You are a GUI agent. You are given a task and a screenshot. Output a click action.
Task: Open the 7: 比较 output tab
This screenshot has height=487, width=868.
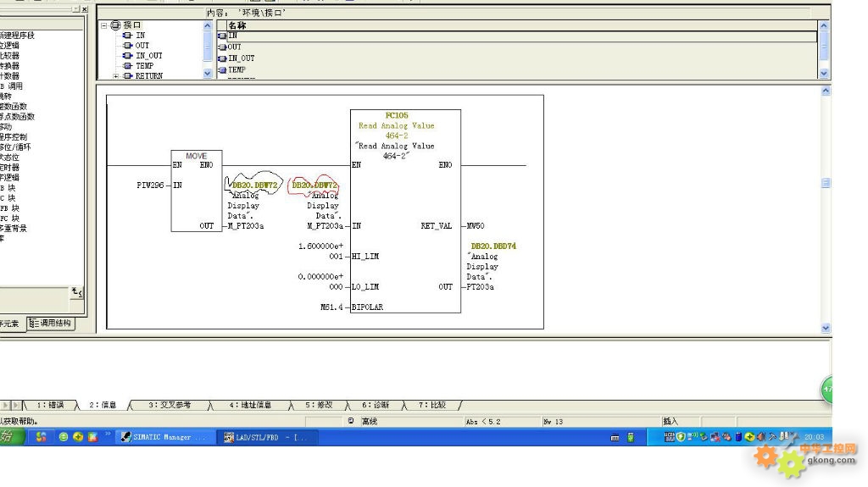pos(432,405)
